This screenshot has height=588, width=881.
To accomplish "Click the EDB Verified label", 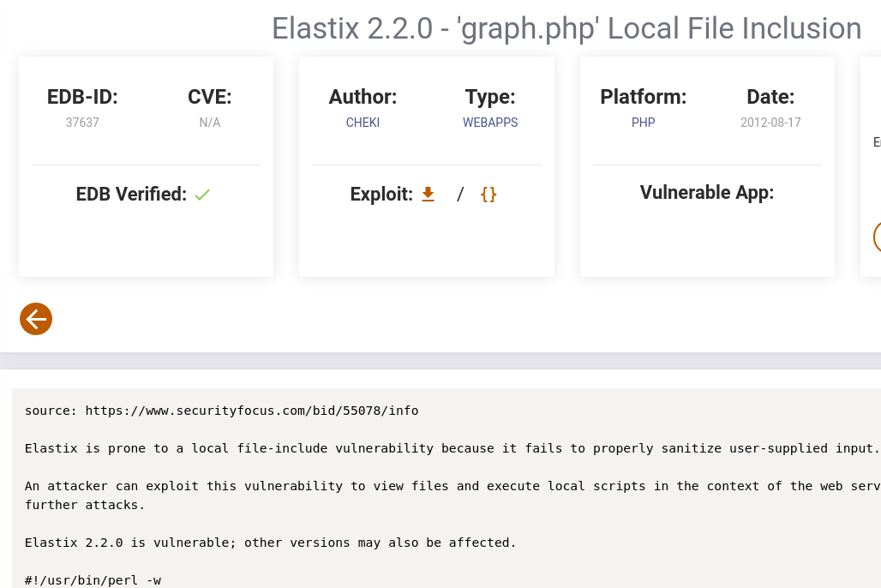I will (x=131, y=195).
